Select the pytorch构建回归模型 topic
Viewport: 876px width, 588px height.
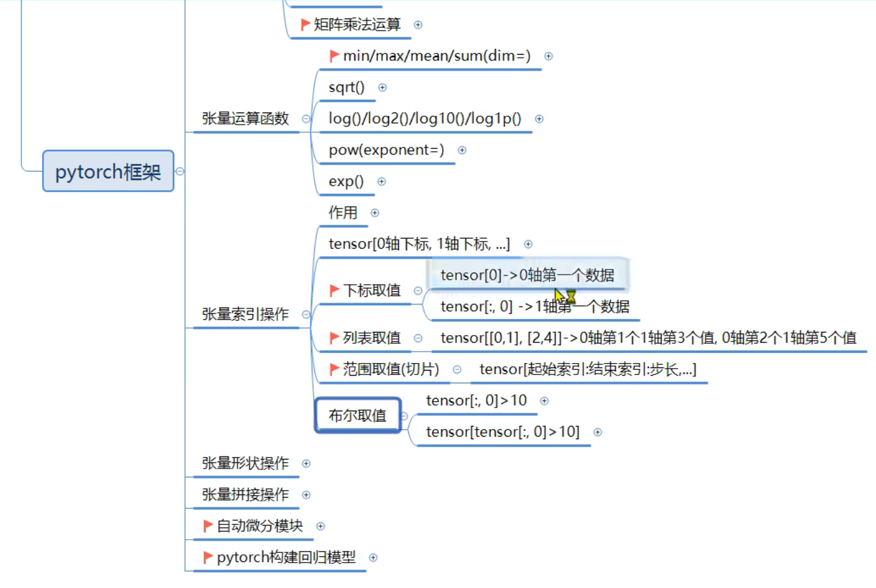tap(286, 557)
